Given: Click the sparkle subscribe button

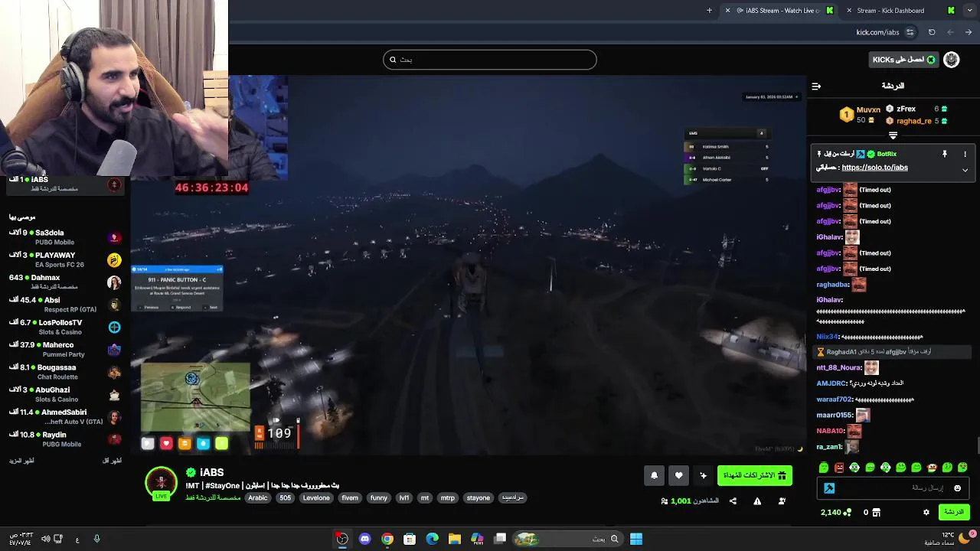Looking at the screenshot, I should (x=703, y=476).
